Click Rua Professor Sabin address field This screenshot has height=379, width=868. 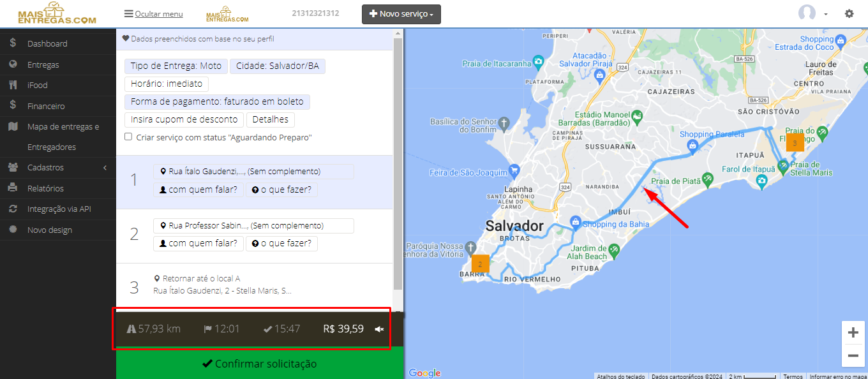pyautogui.click(x=253, y=226)
